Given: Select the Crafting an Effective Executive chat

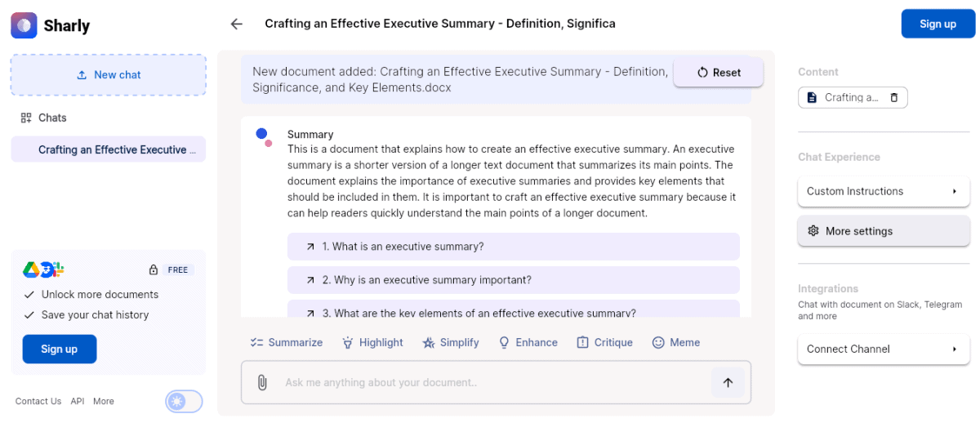Looking at the screenshot, I should pyautogui.click(x=108, y=149).
